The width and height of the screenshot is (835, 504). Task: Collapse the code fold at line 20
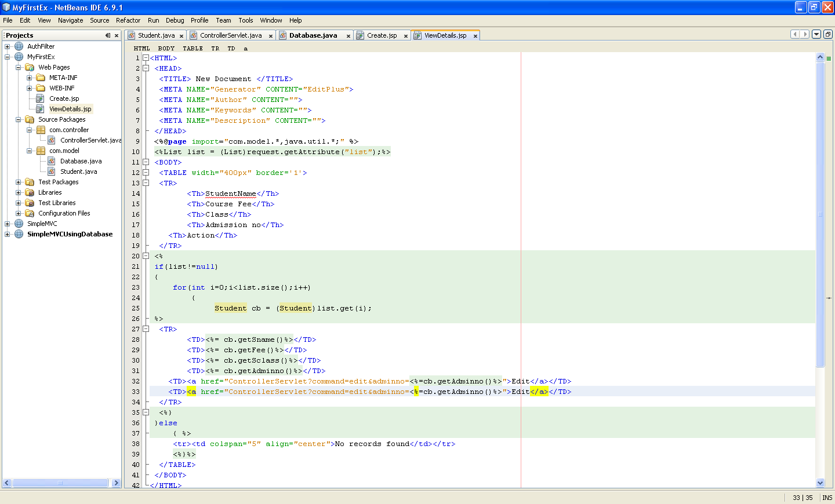(145, 255)
